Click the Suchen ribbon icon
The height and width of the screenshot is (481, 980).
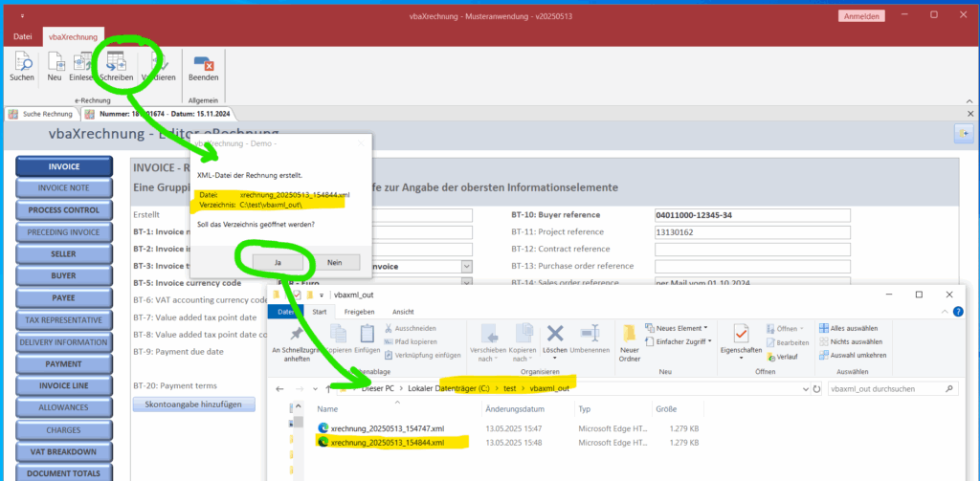click(x=22, y=68)
